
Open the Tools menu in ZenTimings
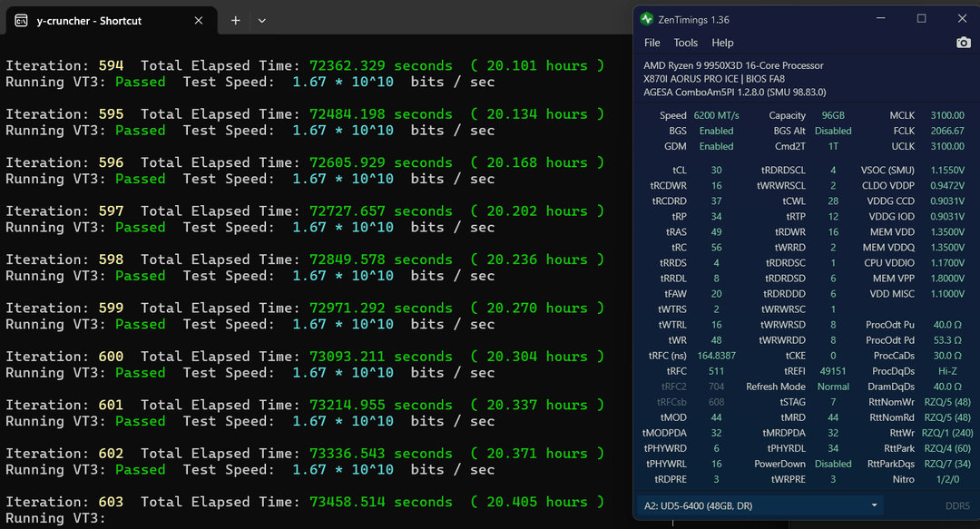[685, 43]
